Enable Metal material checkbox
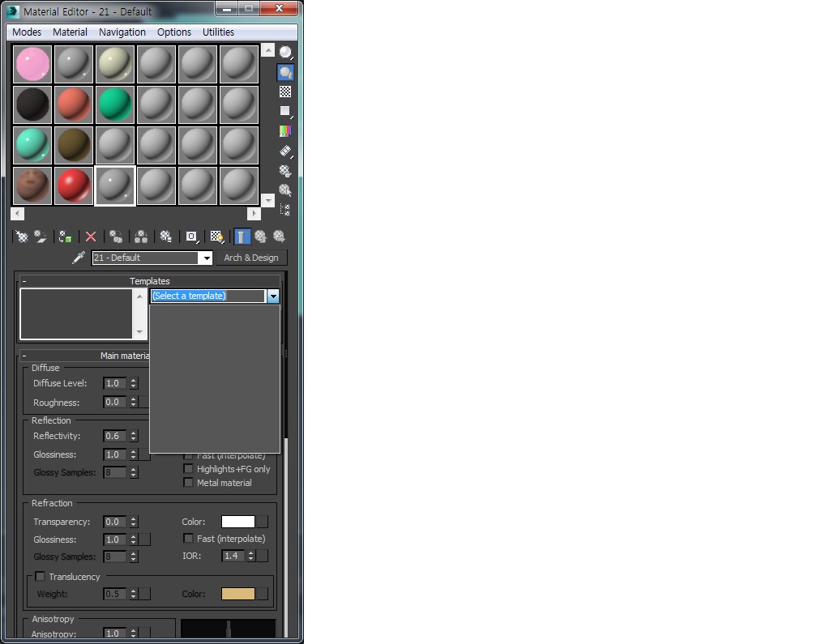 [188, 483]
